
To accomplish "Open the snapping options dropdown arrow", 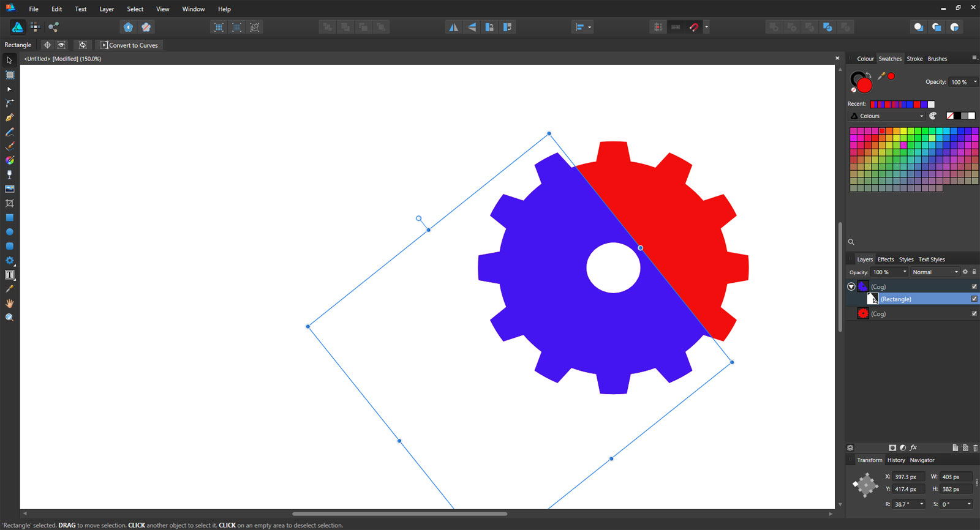I will 706,27.
